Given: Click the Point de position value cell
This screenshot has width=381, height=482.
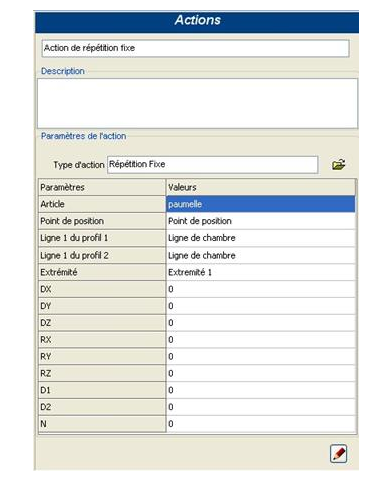Looking at the screenshot, I should [x=261, y=221].
